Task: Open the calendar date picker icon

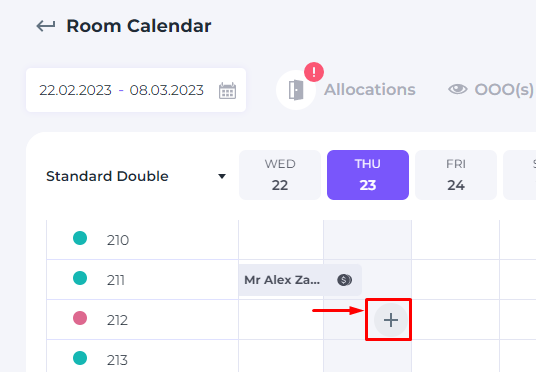Action: (227, 91)
